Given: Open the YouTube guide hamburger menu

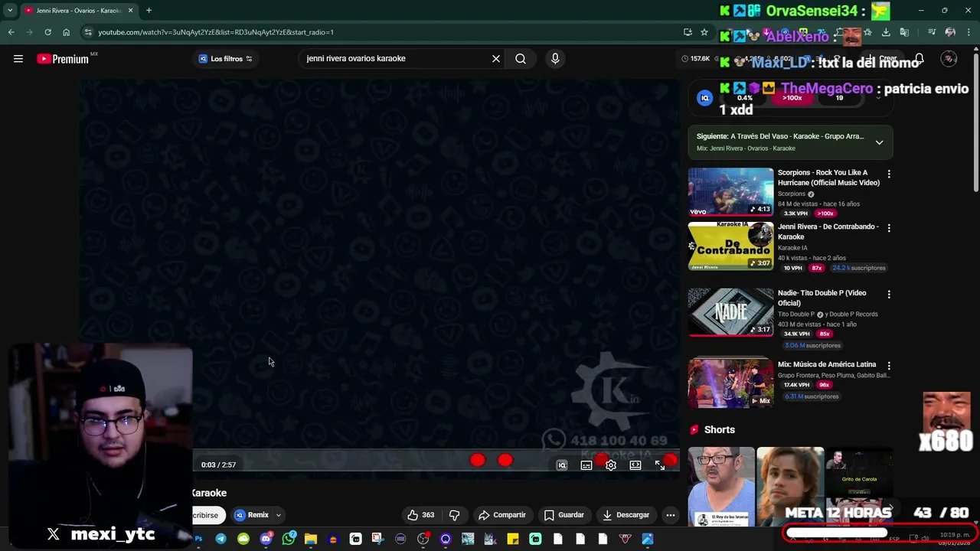Looking at the screenshot, I should (x=18, y=59).
